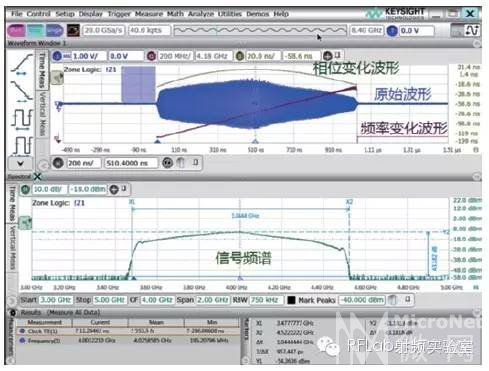Screen dimensions: 489x371
Task: Toggle the teal channel 2 button
Action: point(35,31)
